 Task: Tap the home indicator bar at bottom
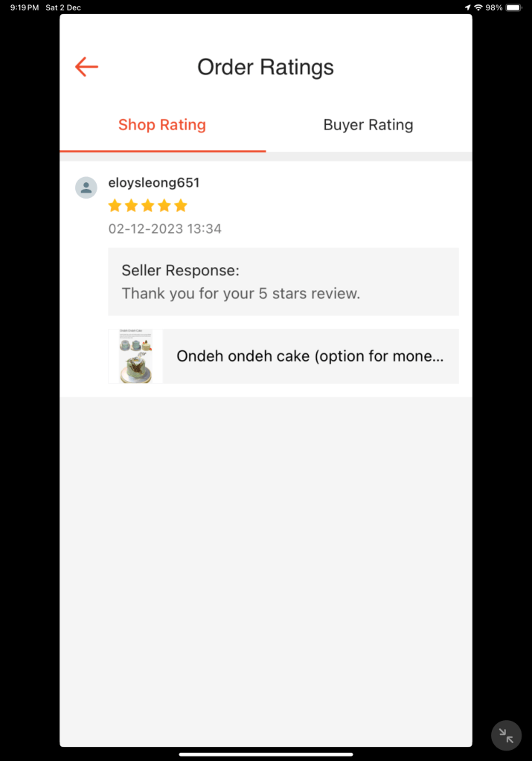point(266,755)
